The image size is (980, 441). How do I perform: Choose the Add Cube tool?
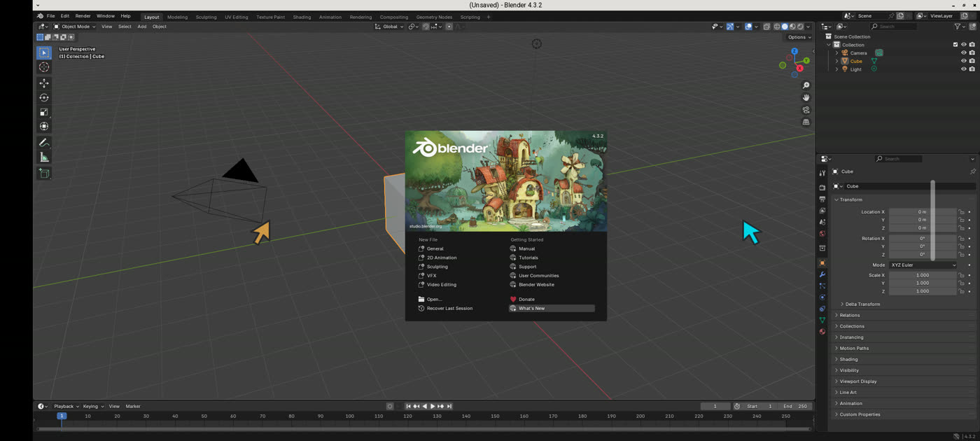point(44,173)
